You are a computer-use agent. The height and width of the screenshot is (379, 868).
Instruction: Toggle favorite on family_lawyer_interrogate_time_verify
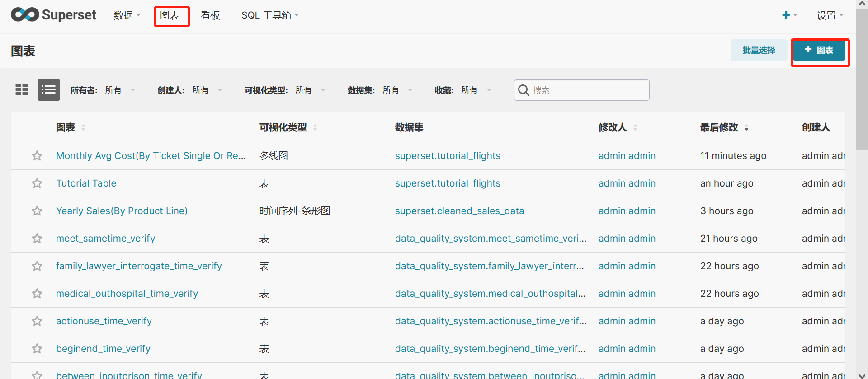(37, 266)
